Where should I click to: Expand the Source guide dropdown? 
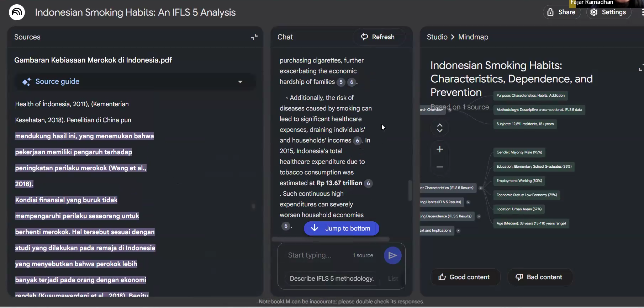click(x=240, y=82)
